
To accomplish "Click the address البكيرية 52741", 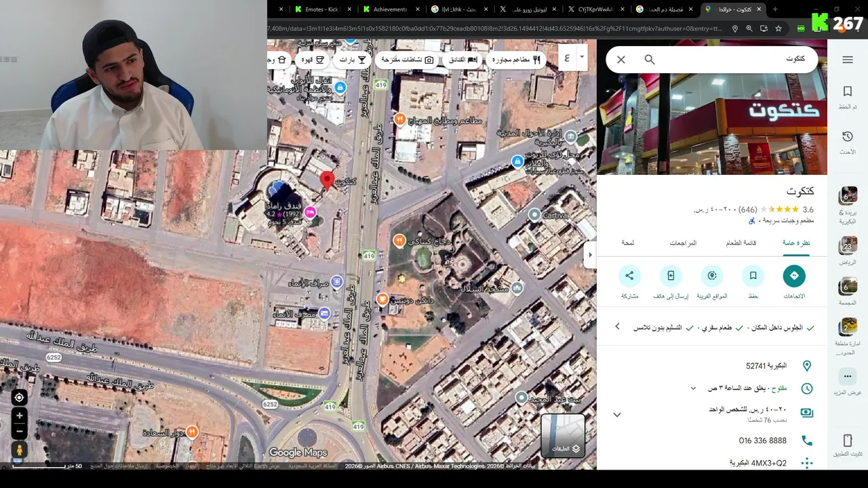I will tap(766, 366).
